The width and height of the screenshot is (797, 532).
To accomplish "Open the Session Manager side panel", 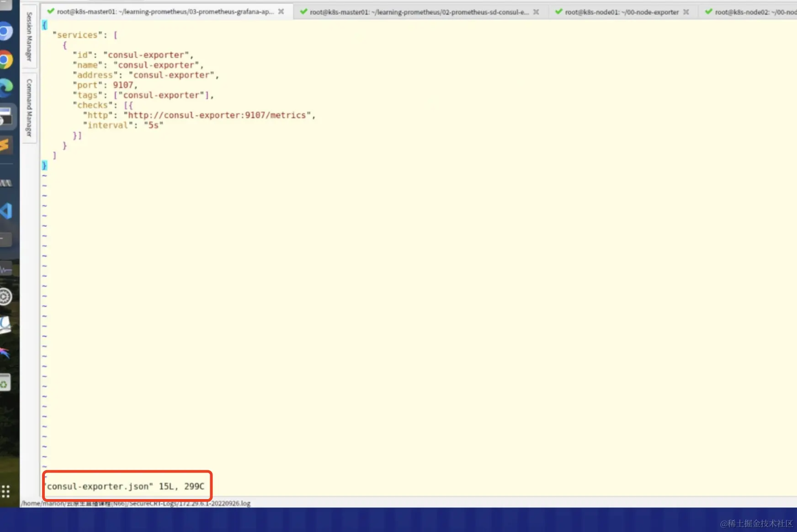I will (x=29, y=37).
